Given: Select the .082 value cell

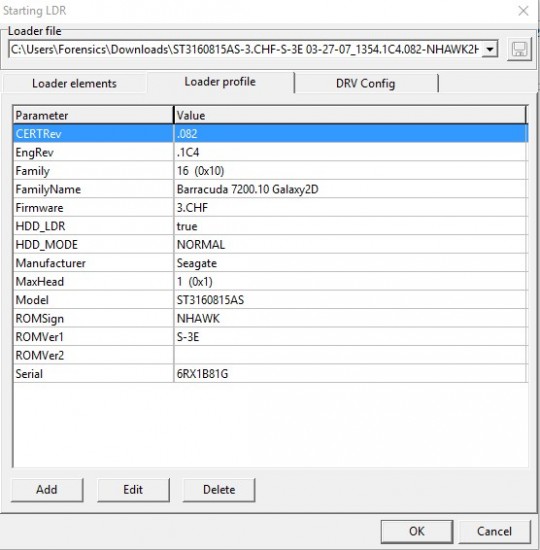Looking at the screenshot, I should (351, 134).
